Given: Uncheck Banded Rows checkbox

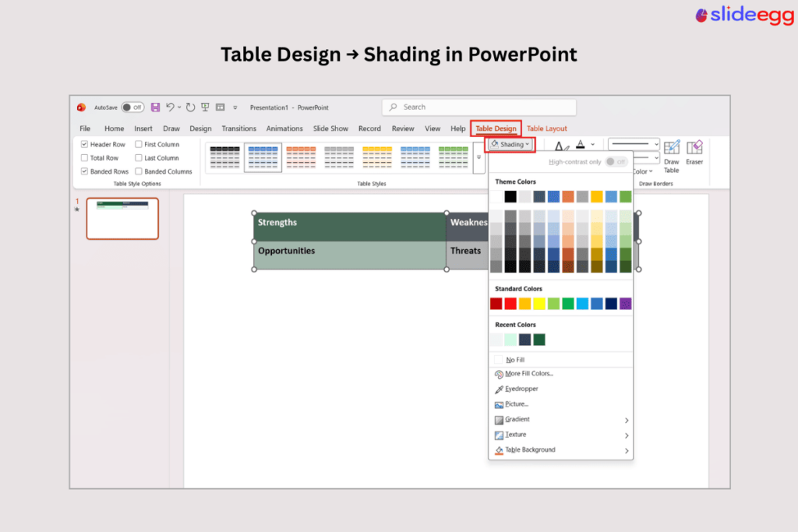Looking at the screenshot, I should [x=84, y=171].
